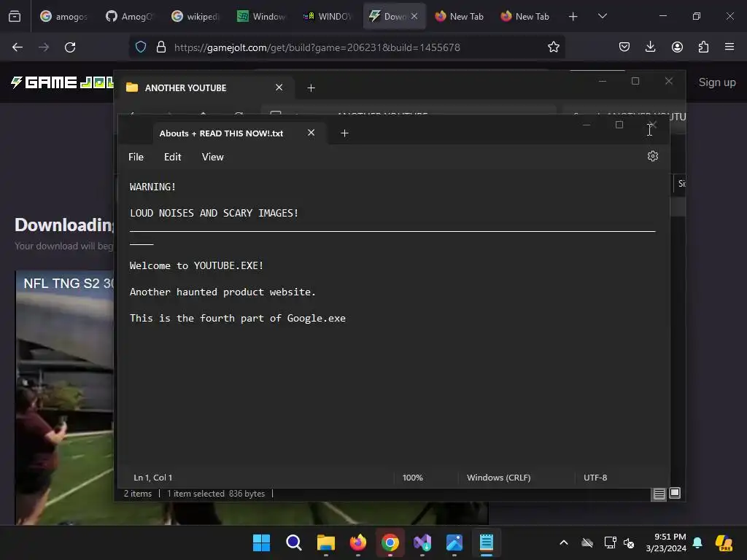List all tabs dropdown arrow
747x560 pixels.
(x=602, y=16)
